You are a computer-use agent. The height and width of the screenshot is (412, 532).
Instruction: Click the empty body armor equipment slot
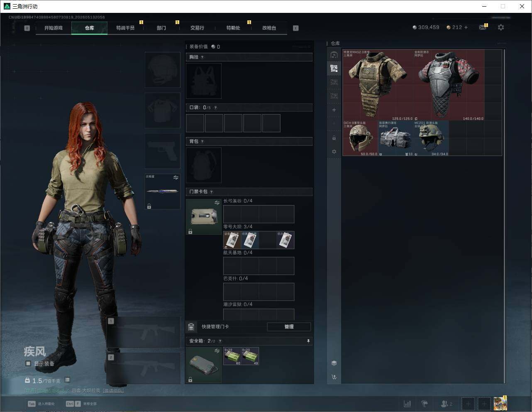click(163, 110)
